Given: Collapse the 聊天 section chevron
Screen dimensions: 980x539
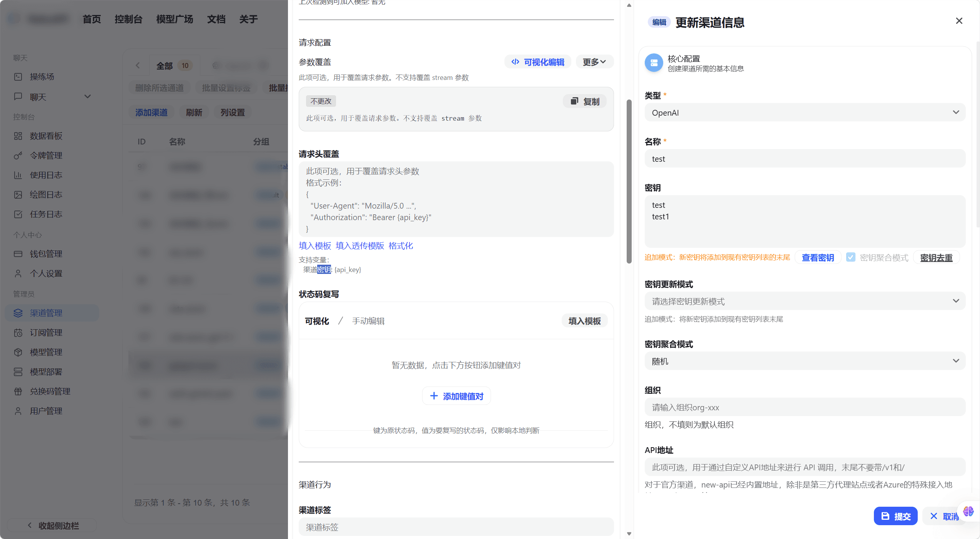Looking at the screenshot, I should click(x=88, y=96).
